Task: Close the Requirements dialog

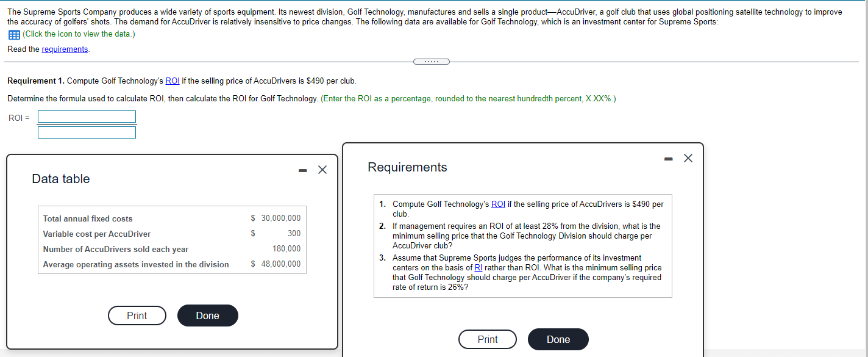Action: pos(688,159)
